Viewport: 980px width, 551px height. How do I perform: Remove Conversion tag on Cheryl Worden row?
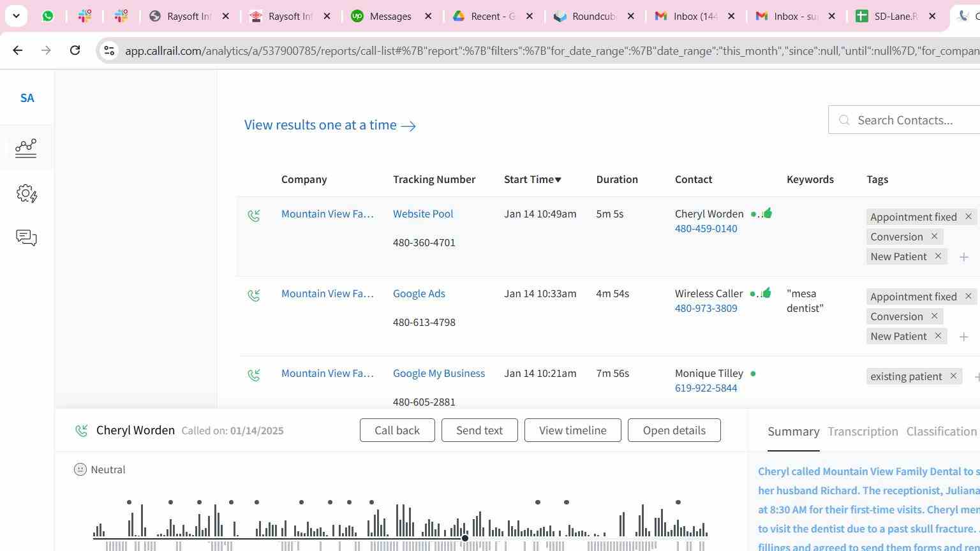tap(934, 237)
